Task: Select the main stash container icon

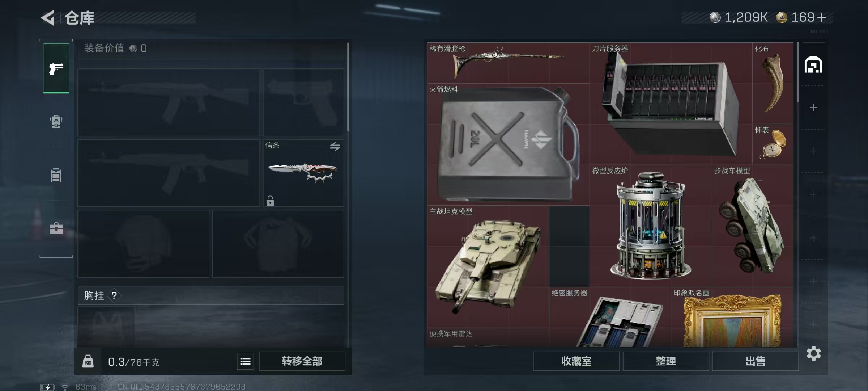Action: point(813,65)
